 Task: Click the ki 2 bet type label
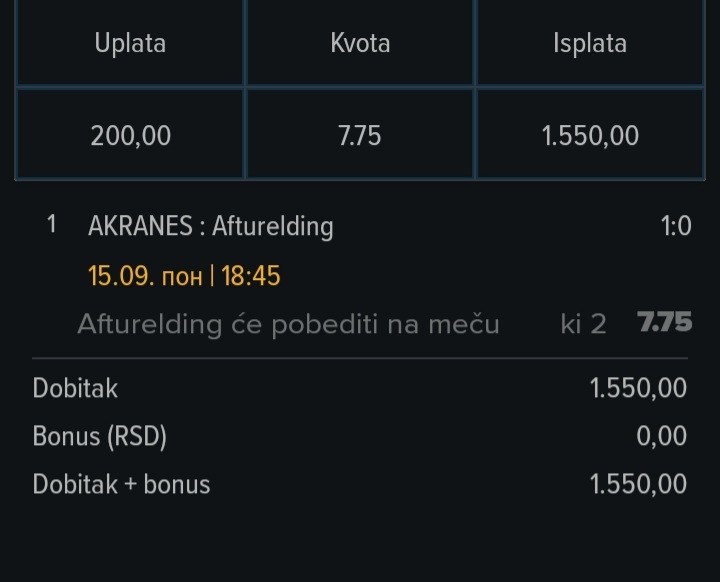coord(584,324)
